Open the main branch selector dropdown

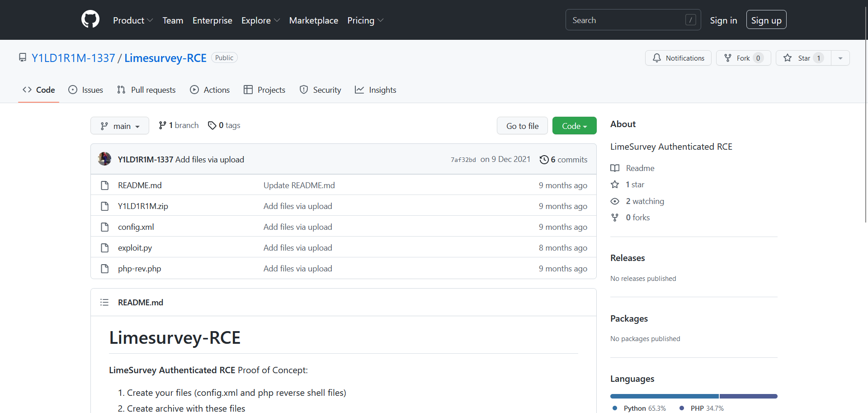120,126
